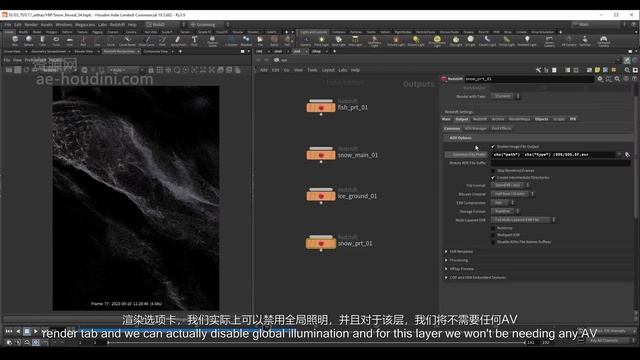Select the snow_prt_01 Redshift node
Screen dimensions: 640x360
tap(321, 243)
